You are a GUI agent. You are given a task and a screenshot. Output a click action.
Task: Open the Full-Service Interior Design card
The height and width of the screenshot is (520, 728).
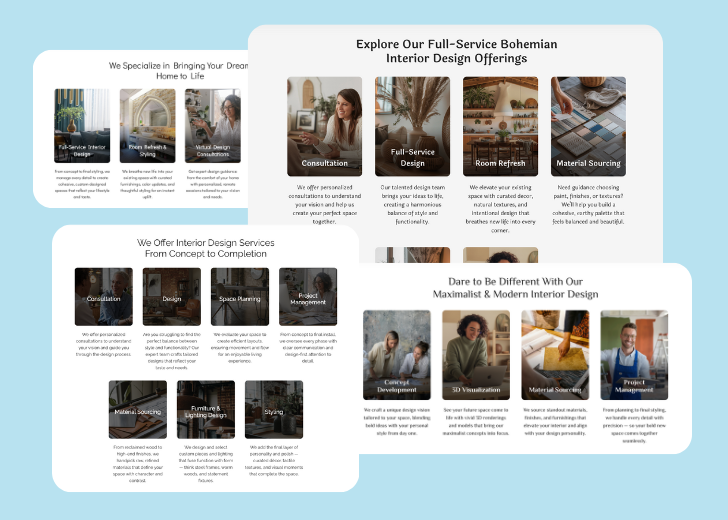82,126
